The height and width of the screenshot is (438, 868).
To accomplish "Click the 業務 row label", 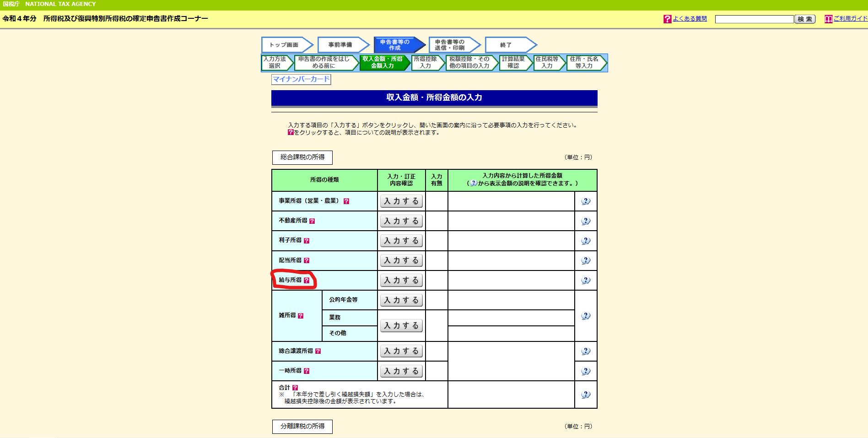I will 335,318.
